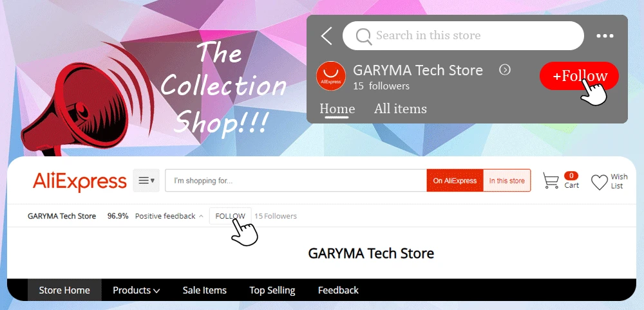Viewport: 644px width, 310px height.
Task: Open store details via circled arrow
Action: (504, 70)
